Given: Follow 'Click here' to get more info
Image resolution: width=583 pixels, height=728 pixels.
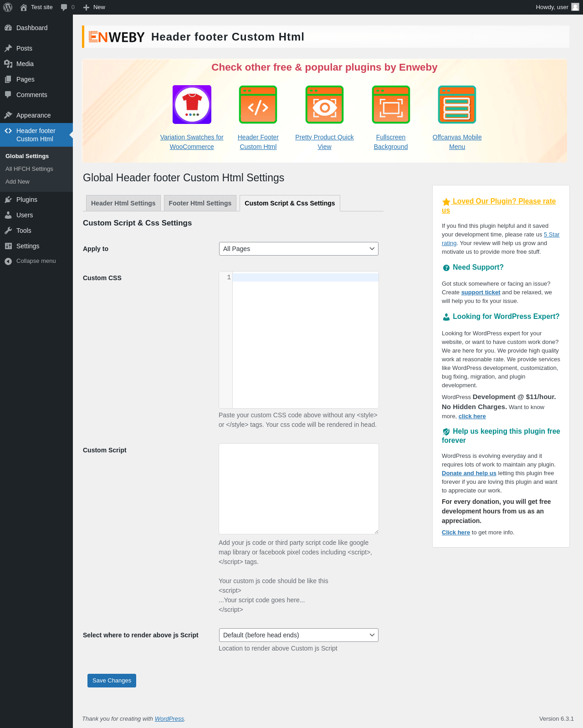Looking at the screenshot, I should point(456,533).
